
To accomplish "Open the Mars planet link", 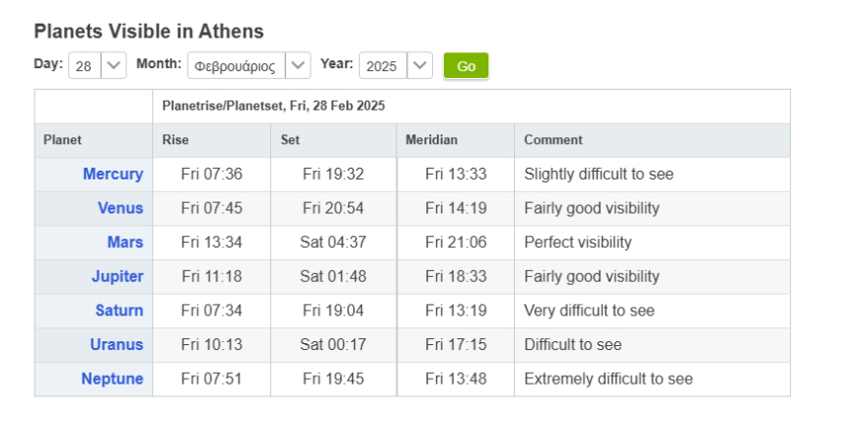I will pyautogui.click(x=125, y=243).
